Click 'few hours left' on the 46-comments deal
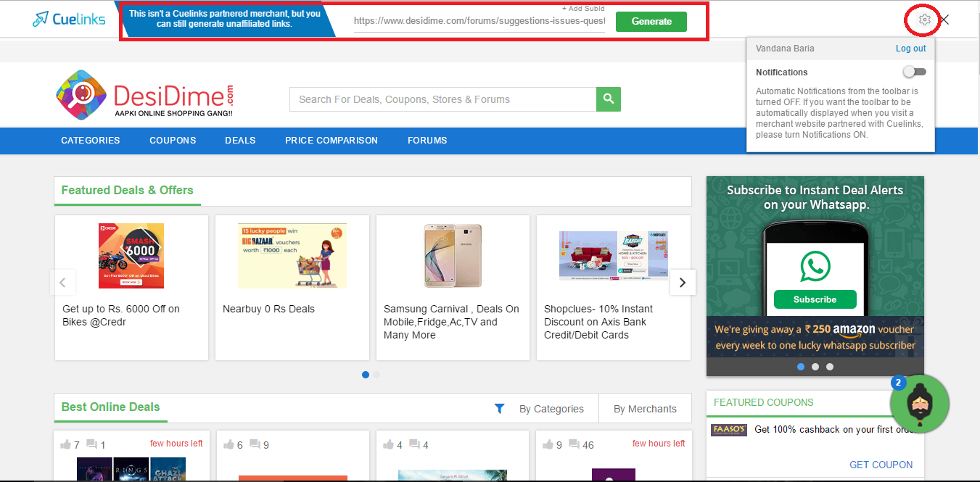 pos(659,444)
